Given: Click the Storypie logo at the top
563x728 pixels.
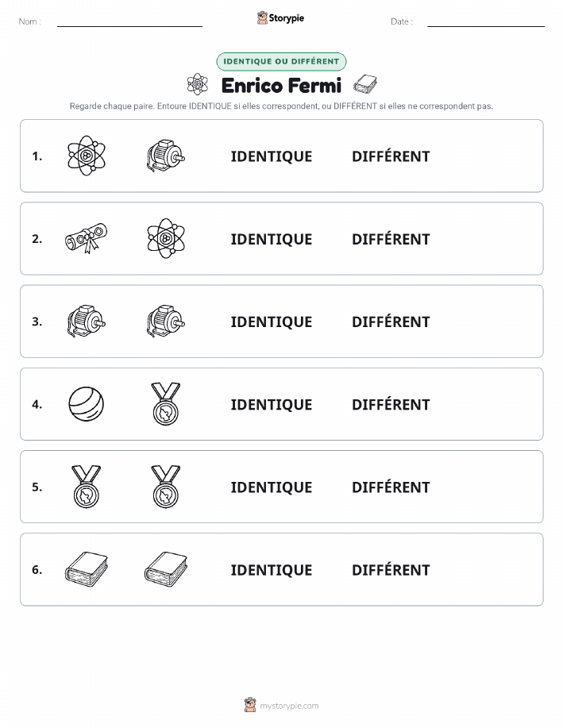Looking at the screenshot, I should coord(280,18).
